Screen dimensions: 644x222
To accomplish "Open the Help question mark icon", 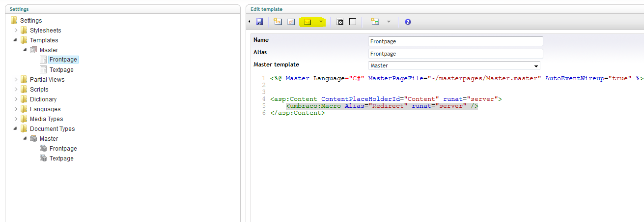I will tap(408, 22).
